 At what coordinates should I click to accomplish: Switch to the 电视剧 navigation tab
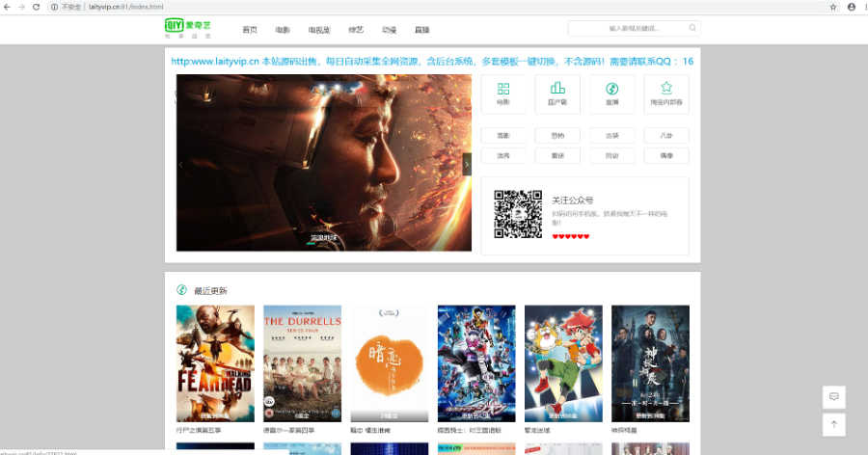click(319, 30)
